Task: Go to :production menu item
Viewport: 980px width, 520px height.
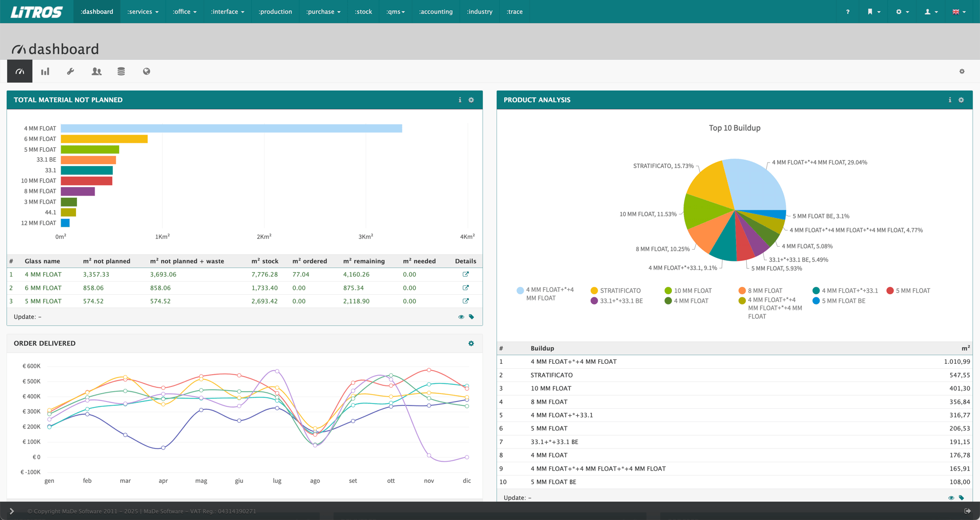Action: point(275,12)
